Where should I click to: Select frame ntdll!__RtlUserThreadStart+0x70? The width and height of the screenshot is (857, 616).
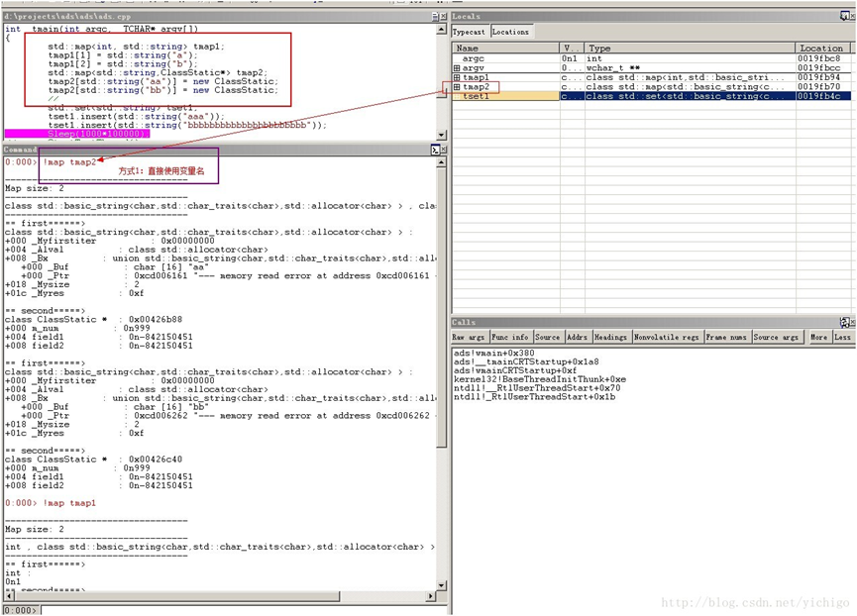pos(537,388)
